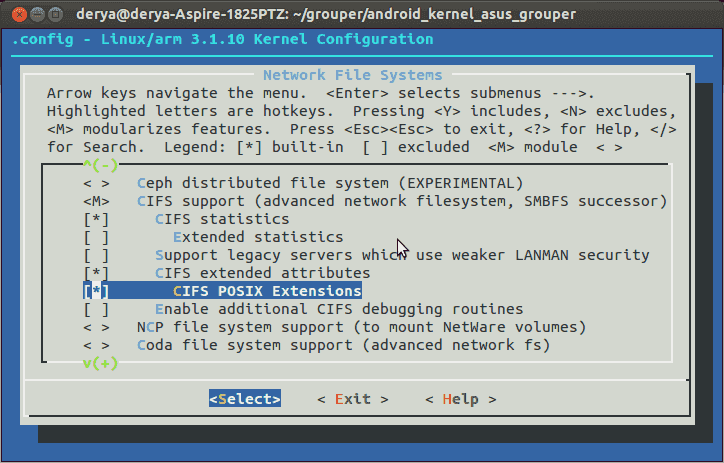Select the CIFS support menu entry text
The image size is (724, 463).
click(402, 201)
